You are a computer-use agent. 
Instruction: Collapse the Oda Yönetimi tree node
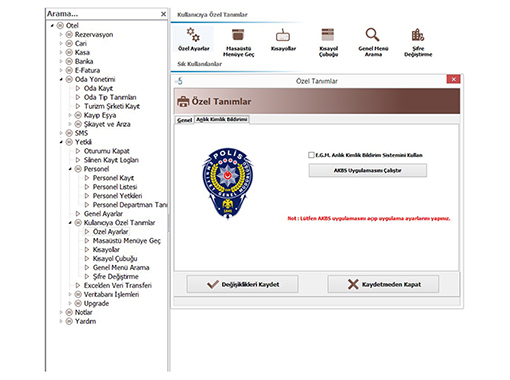61,79
